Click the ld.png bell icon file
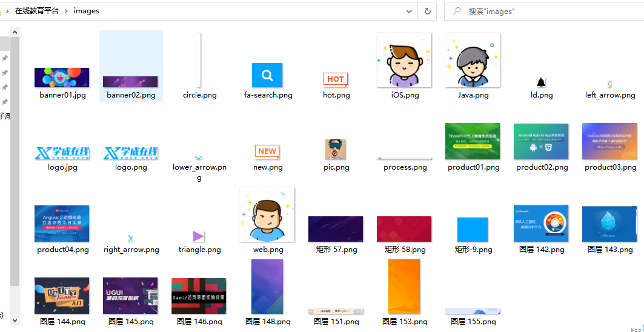The width and height of the screenshot is (644, 332). 541,83
